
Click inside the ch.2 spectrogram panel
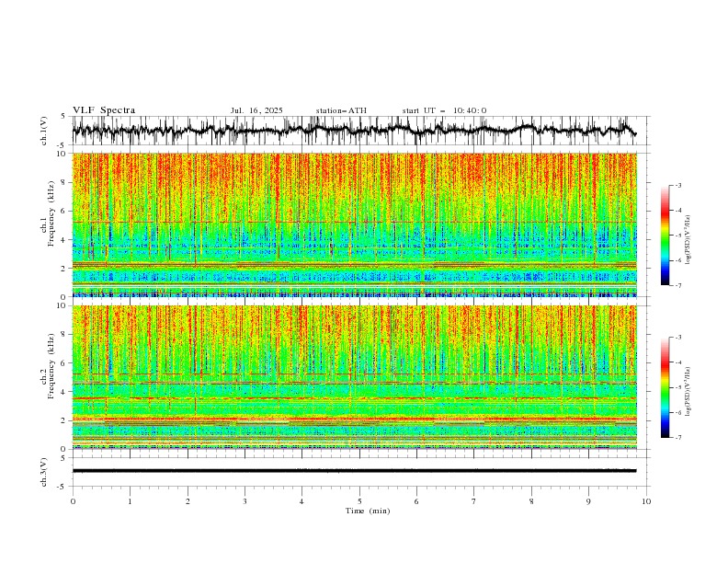point(355,377)
